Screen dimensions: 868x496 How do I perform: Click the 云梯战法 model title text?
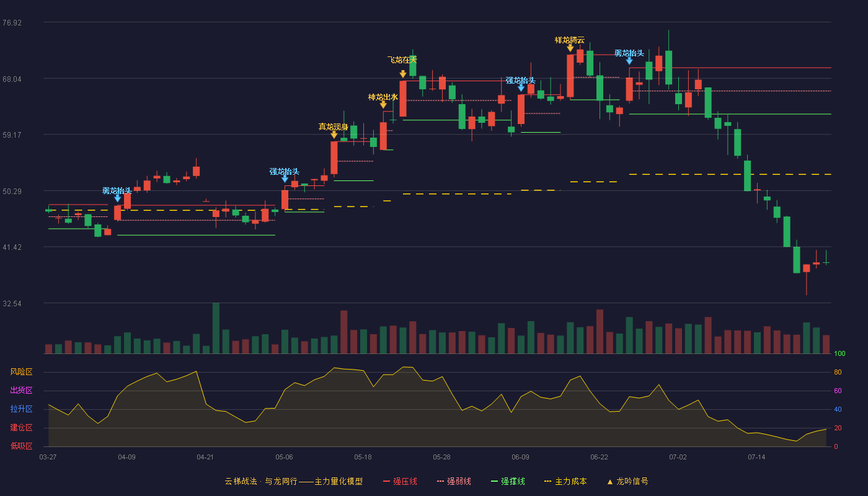point(294,481)
